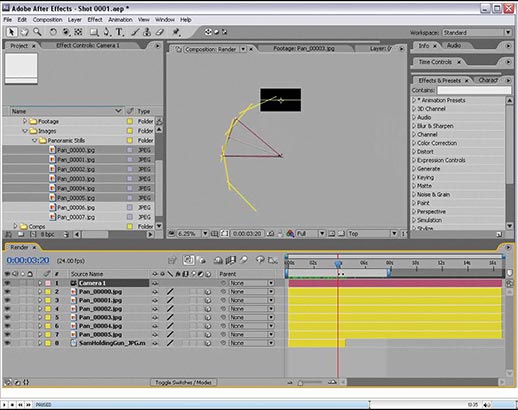Image resolution: width=518 pixels, height=410 pixels.
Task: Hide the SamHoldingGun layer eye
Action: tap(7, 343)
